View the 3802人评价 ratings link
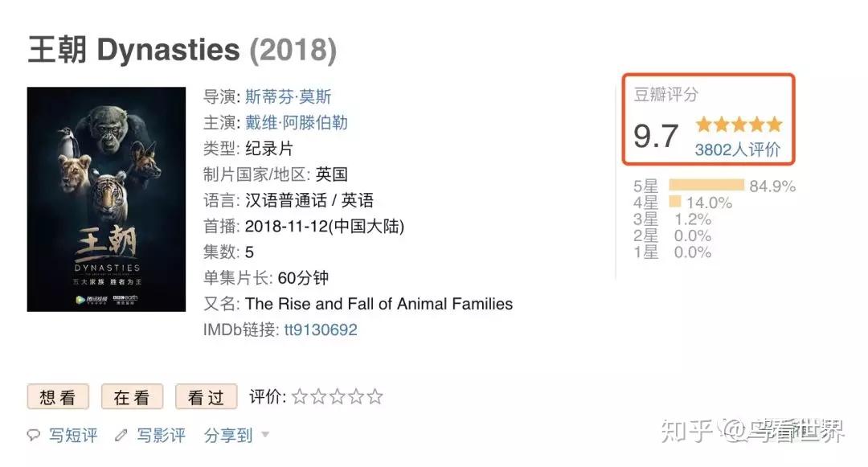868x467 pixels. click(737, 150)
